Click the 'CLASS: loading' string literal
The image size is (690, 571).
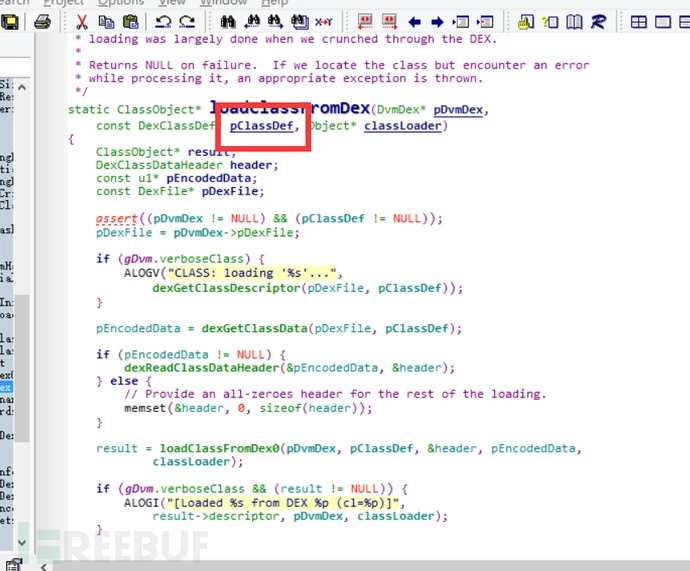tap(252, 273)
